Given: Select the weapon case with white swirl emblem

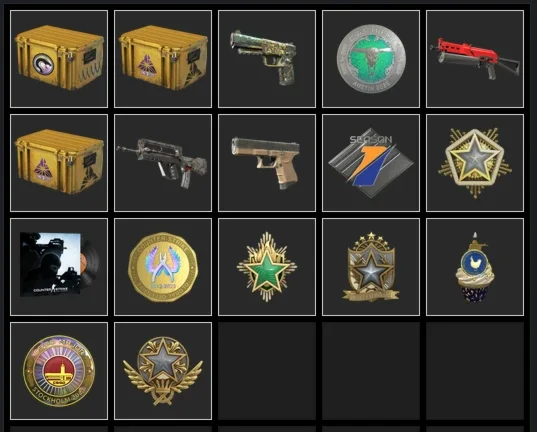Looking at the screenshot, I should tap(59, 59).
